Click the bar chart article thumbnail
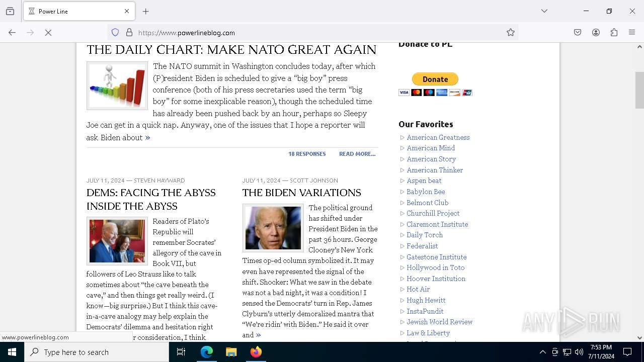This screenshot has height=362, width=644. pos(117,85)
